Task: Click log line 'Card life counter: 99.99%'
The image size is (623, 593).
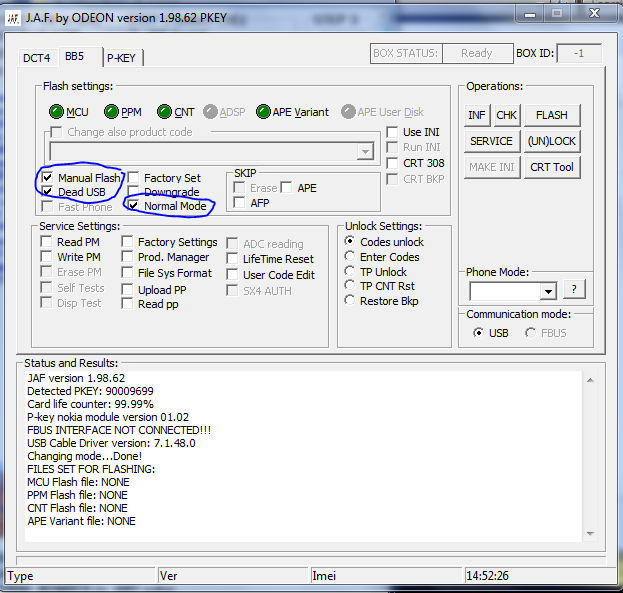Action: [91, 404]
